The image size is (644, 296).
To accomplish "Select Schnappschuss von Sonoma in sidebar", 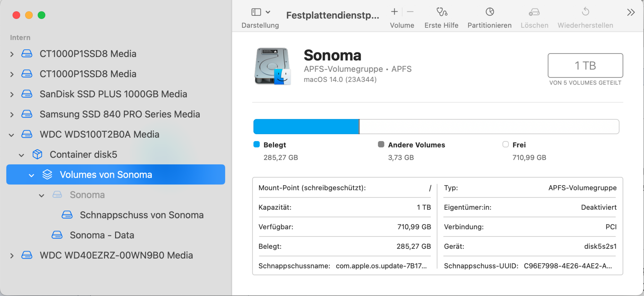I will click(142, 215).
